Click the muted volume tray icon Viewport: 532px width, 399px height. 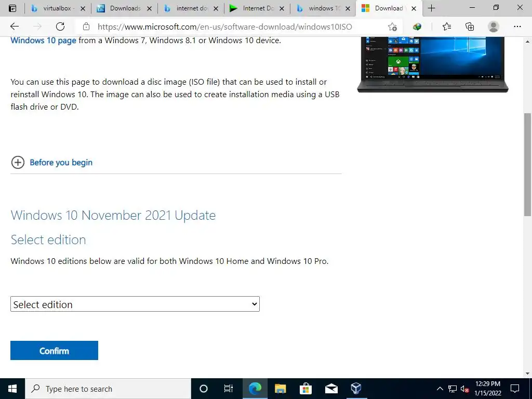point(465,389)
